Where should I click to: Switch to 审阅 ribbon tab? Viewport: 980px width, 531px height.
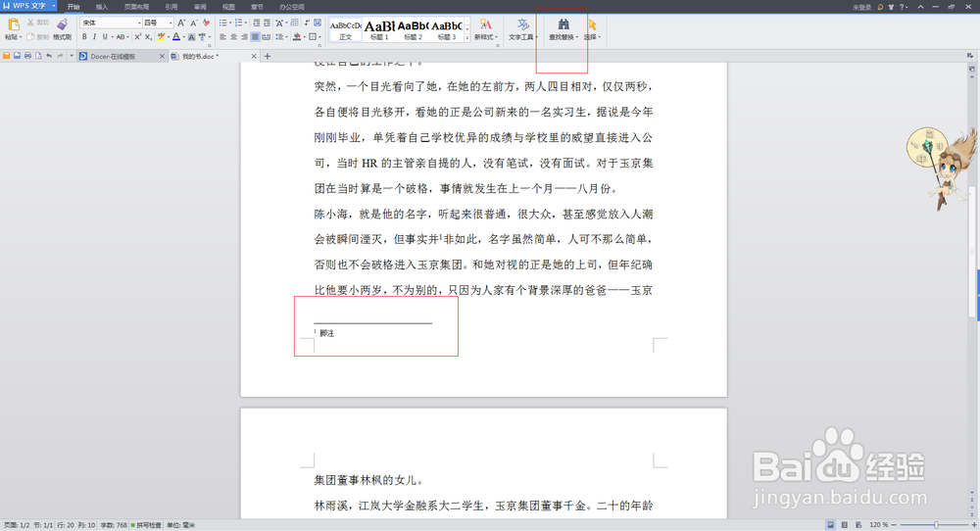point(200,7)
